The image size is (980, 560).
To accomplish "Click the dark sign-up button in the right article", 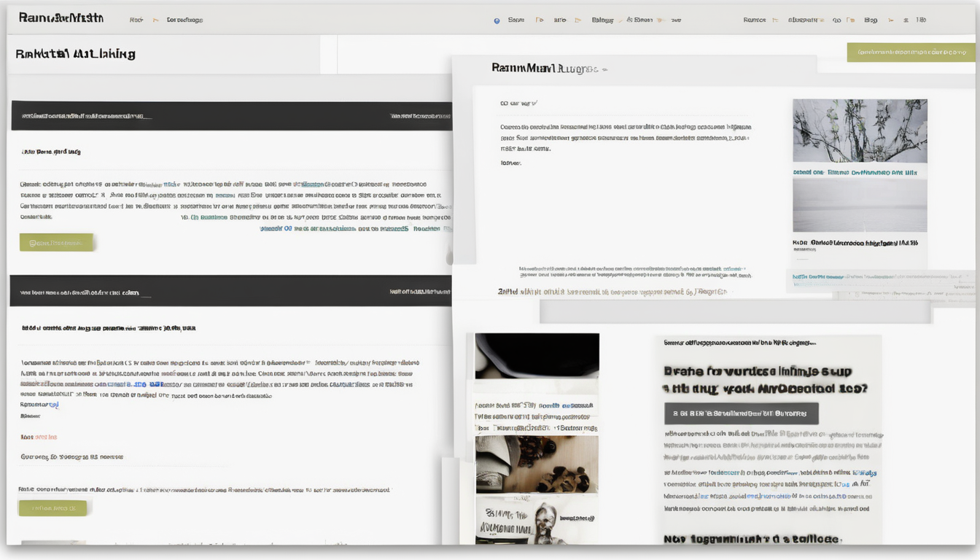I will pyautogui.click(x=740, y=413).
